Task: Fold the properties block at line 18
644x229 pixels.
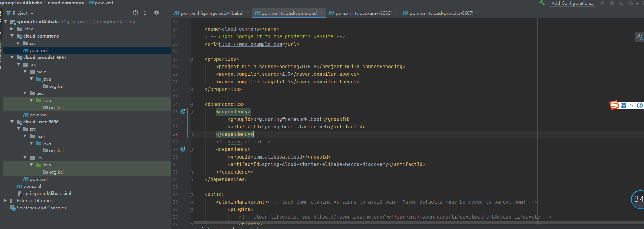Action: [191, 59]
